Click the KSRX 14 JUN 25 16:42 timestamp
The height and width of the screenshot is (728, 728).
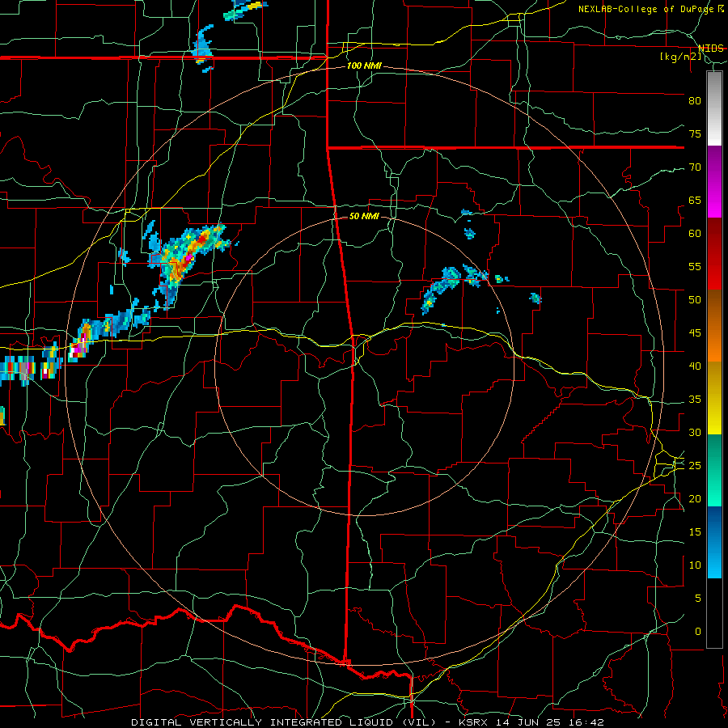[x=531, y=722]
